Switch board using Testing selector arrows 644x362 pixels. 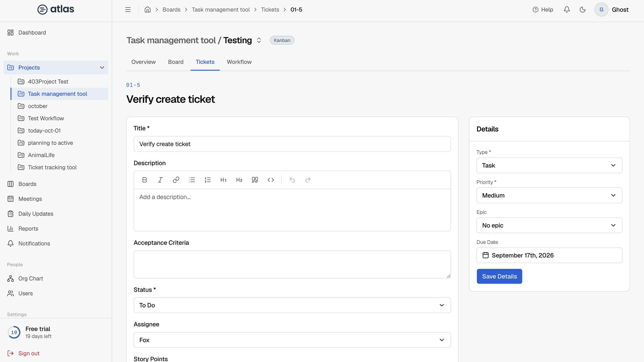259,40
